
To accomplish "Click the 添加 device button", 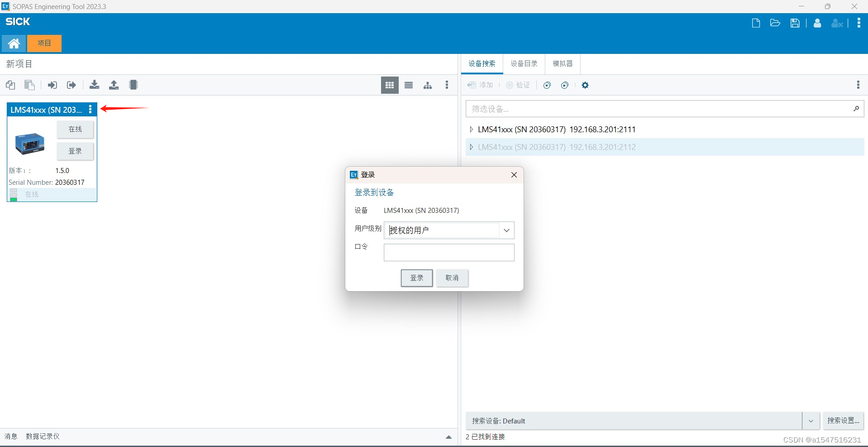I will 480,85.
